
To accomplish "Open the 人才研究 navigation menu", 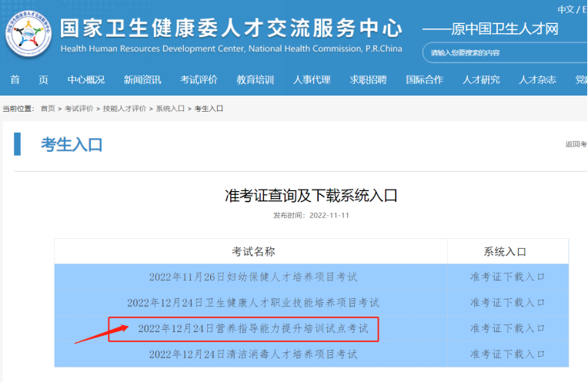I will [481, 80].
